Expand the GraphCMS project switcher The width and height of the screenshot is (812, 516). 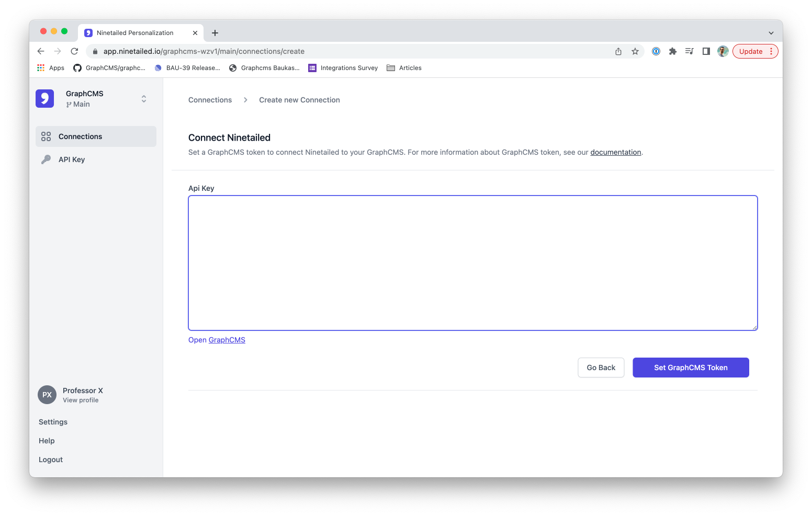pos(144,99)
